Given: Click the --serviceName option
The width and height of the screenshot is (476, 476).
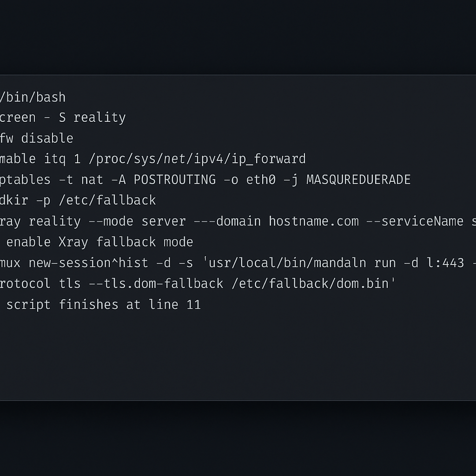Looking at the screenshot, I should click(x=415, y=221).
